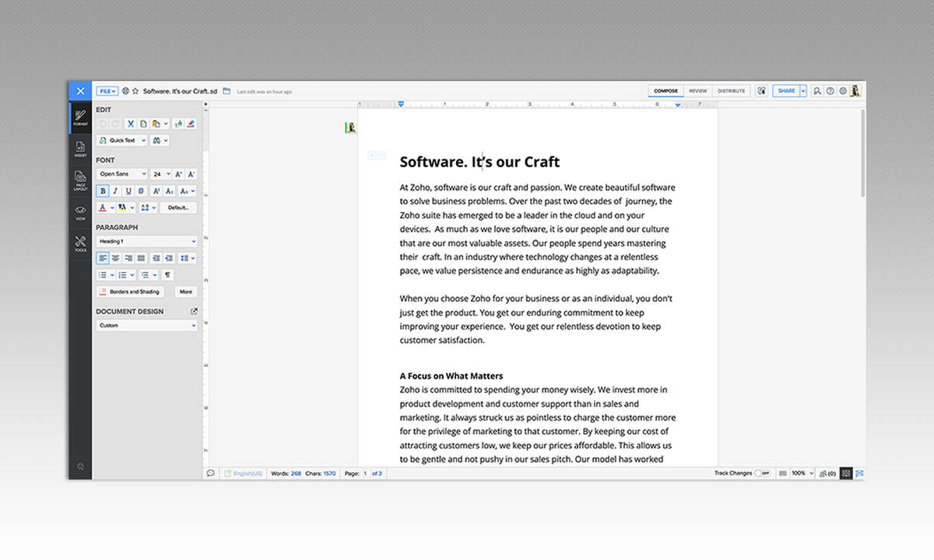The image size is (934, 560).
Task: Open the FILE menu dropdown
Action: [x=107, y=91]
